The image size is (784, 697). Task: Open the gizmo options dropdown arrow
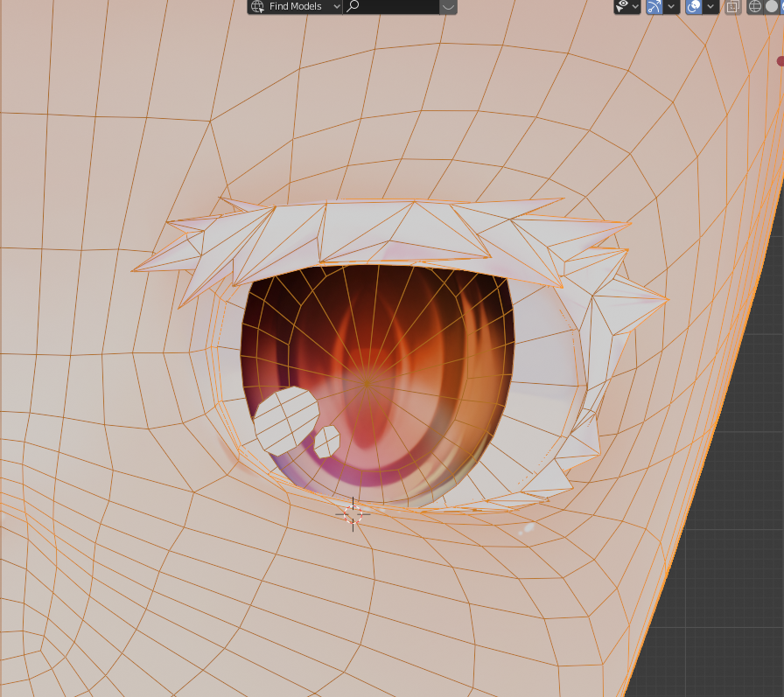pos(671,6)
